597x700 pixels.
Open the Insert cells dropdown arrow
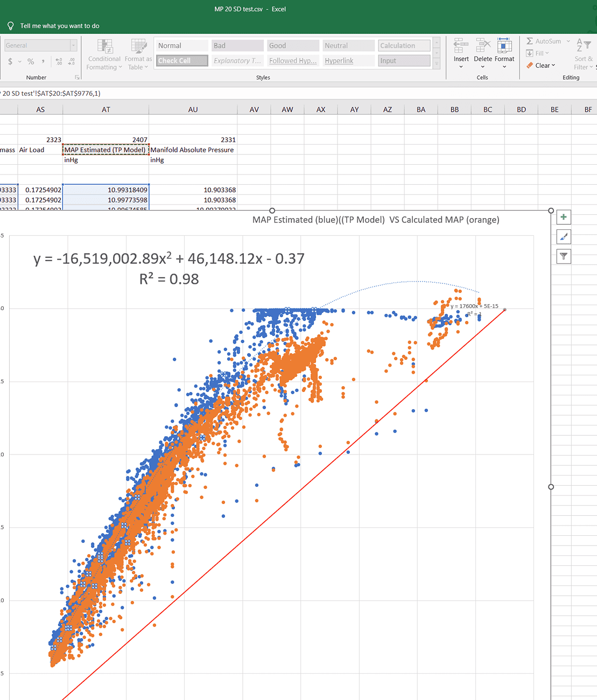461,67
